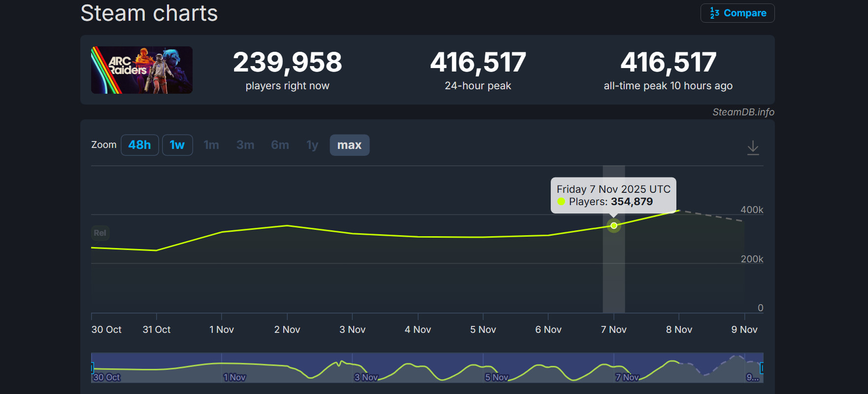Screen dimensions: 868x394
Task: Click the 31 Oct axis label
Action: pyautogui.click(x=157, y=329)
